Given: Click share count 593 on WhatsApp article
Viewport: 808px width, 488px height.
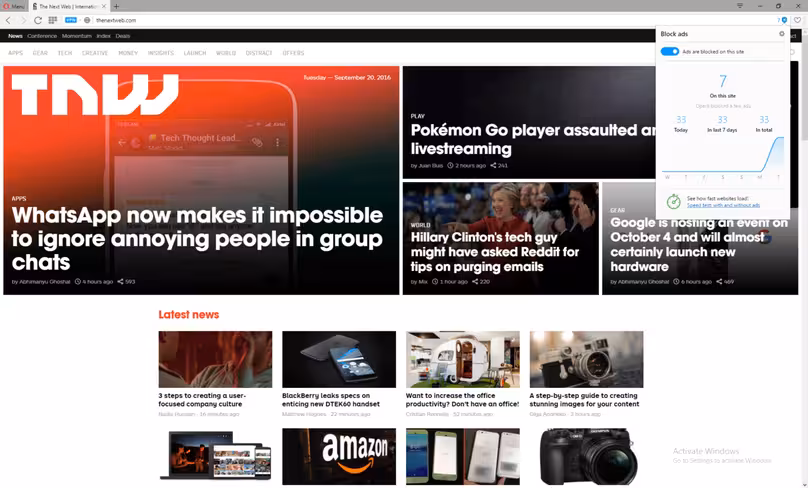Looking at the screenshot, I should 126,281.
